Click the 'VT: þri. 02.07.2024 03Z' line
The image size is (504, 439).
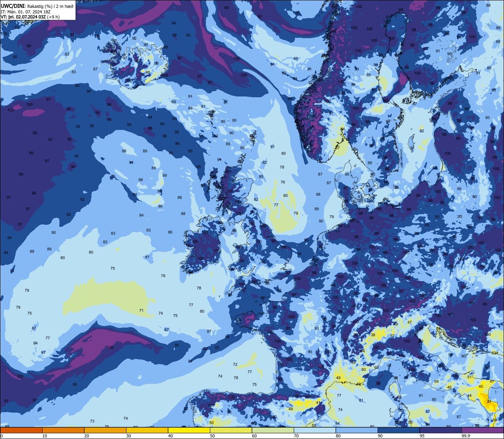[23, 17]
